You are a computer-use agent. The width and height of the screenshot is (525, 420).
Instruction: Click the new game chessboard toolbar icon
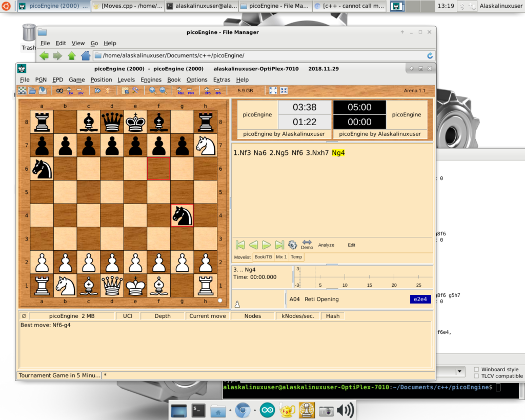[x=22, y=91]
